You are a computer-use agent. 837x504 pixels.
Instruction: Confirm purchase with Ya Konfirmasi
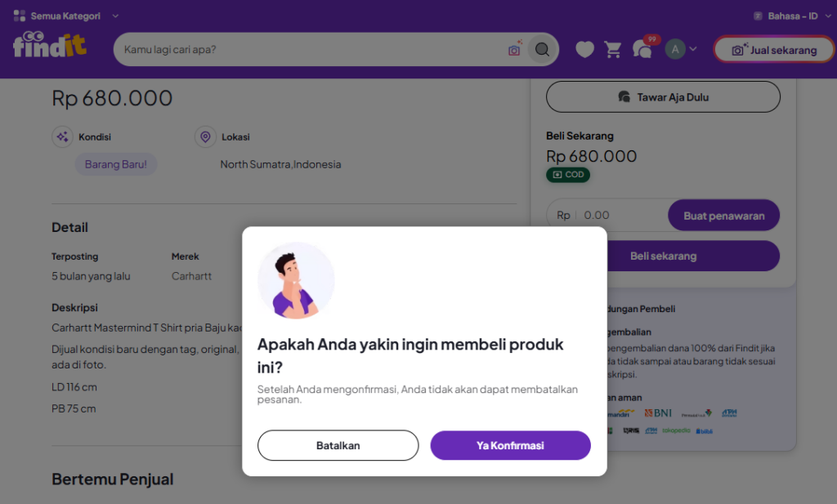pos(510,445)
